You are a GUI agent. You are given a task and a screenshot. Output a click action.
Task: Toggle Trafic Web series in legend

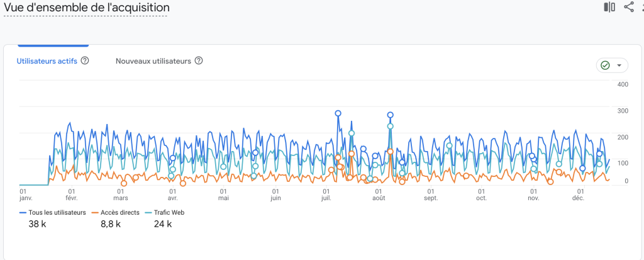pos(168,213)
